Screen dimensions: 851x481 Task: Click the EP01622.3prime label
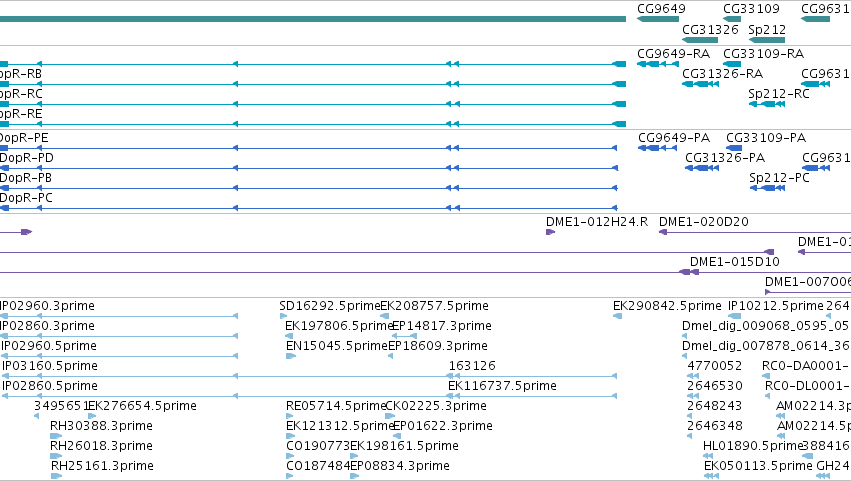(442, 426)
